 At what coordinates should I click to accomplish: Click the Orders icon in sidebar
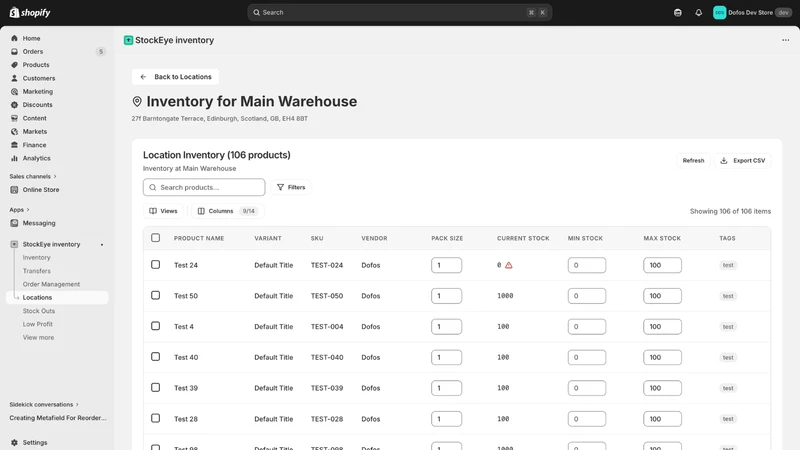coord(14,52)
